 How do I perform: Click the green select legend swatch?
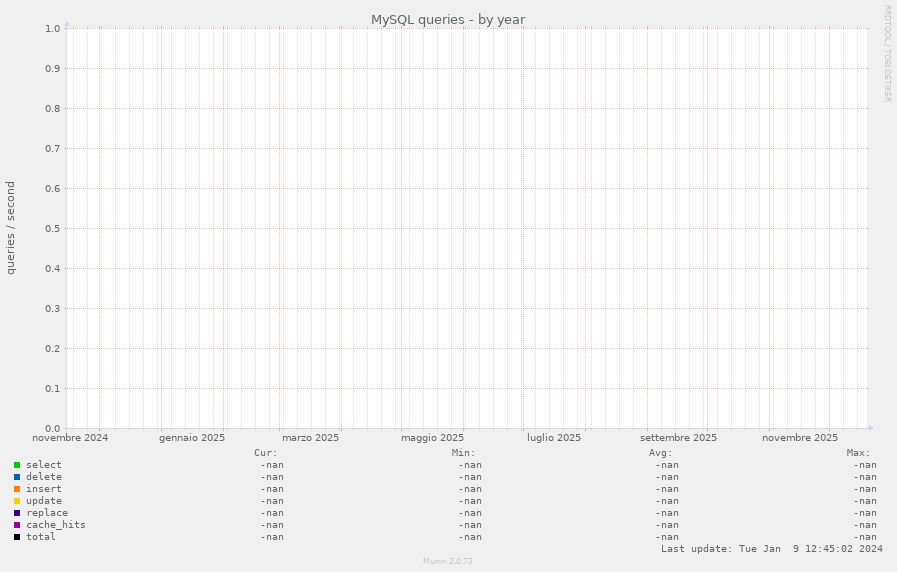[17, 465]
